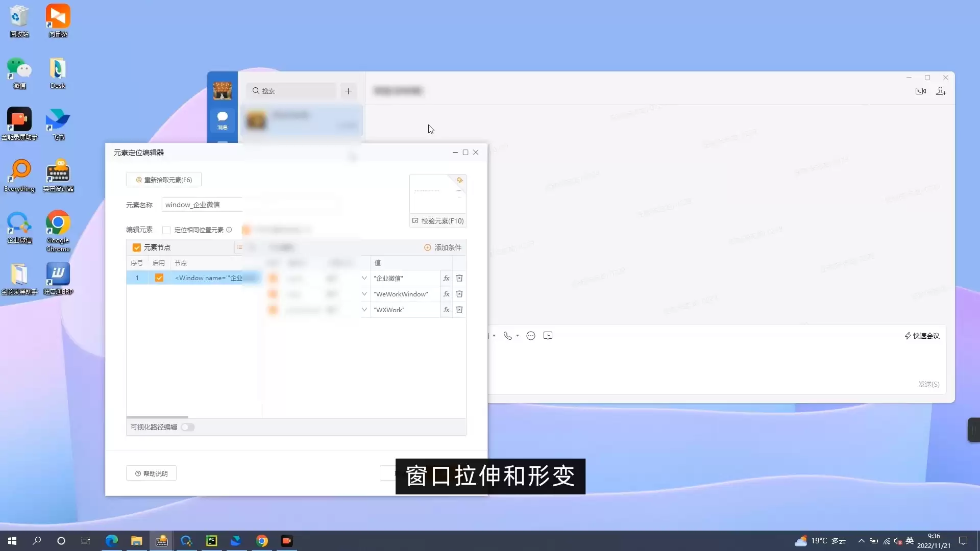Expand dropdown before "WeWorkWindow" value
The height and width of the screenshot is (551, 980).
pyautogui.click(x=364, y=294)
